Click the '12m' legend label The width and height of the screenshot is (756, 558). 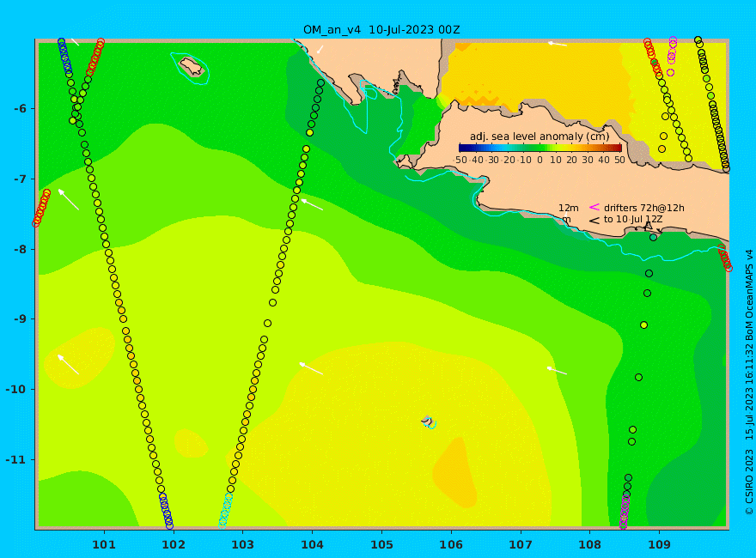tap(569, 208)
